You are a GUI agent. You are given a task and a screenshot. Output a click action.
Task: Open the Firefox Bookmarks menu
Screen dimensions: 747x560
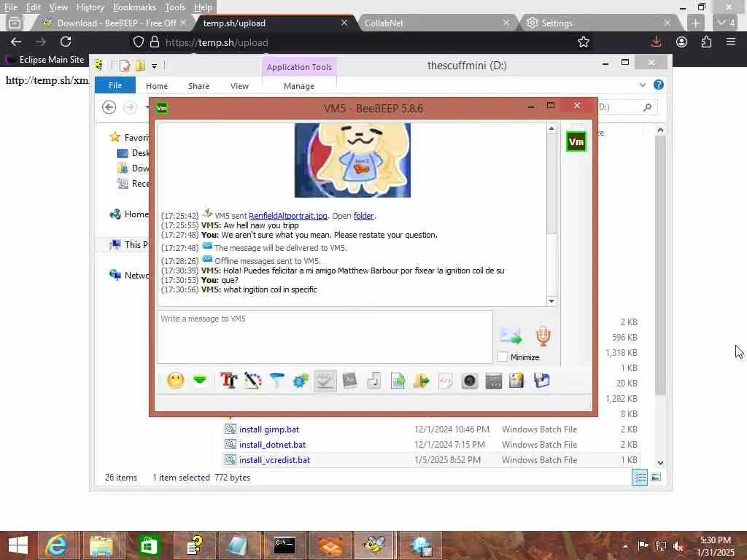point(134,7)
